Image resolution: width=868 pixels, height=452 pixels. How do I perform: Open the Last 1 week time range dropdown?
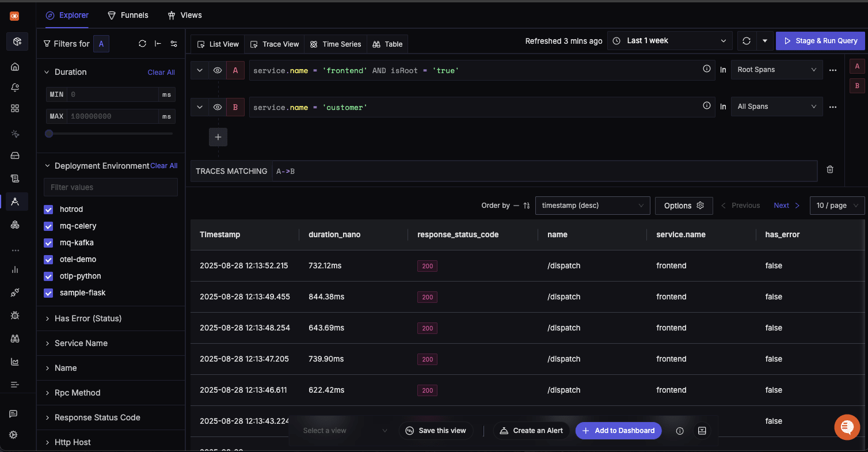point(670,41)
